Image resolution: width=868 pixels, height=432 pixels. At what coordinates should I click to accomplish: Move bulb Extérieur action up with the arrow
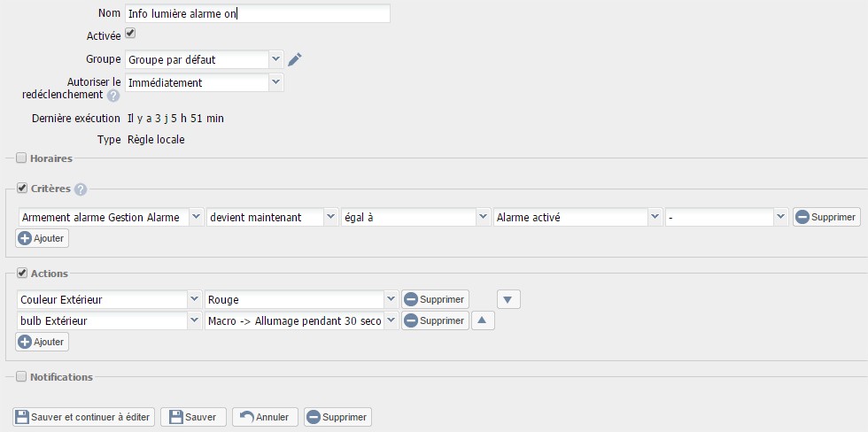click(x=483, y=320)
